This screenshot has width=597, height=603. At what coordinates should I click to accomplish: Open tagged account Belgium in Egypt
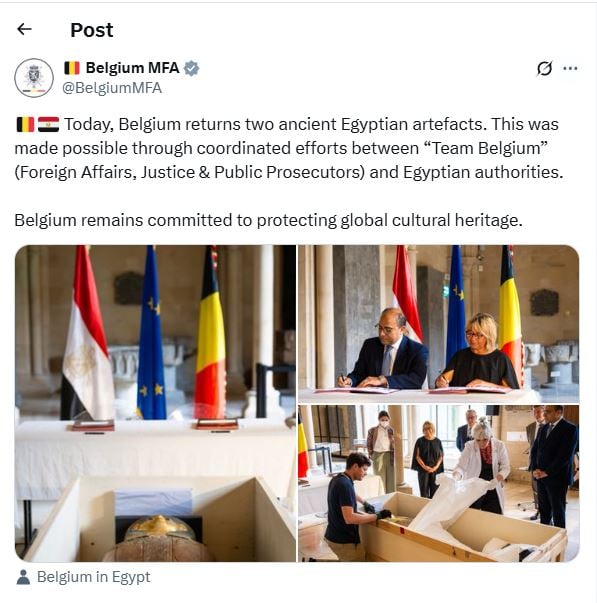click(x=93, y=577)
